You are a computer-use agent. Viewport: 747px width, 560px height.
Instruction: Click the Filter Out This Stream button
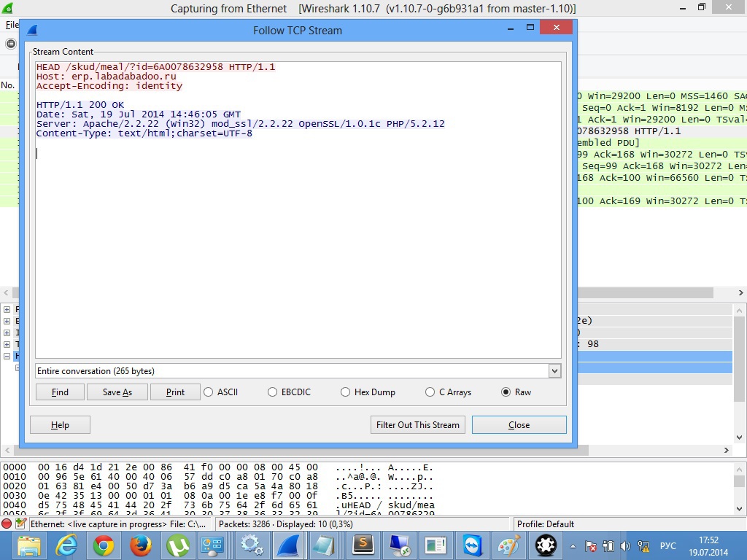[x=417, y=425]
